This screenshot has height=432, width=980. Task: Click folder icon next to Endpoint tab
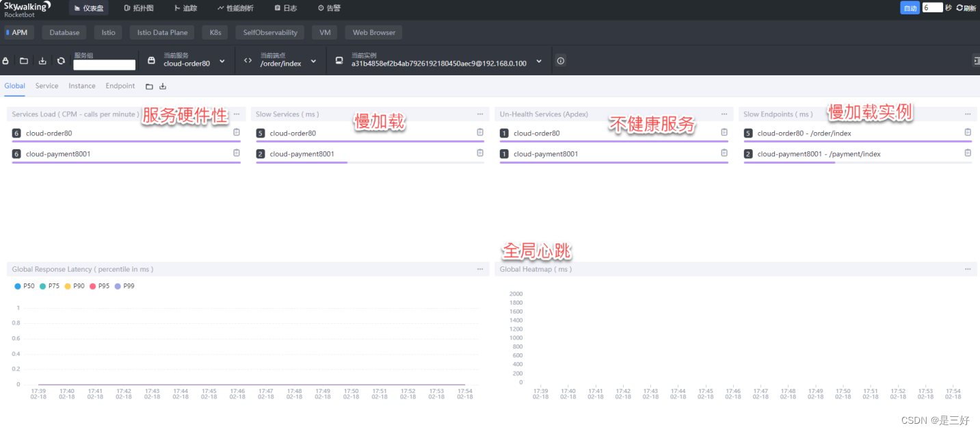[x=149, y=86]
